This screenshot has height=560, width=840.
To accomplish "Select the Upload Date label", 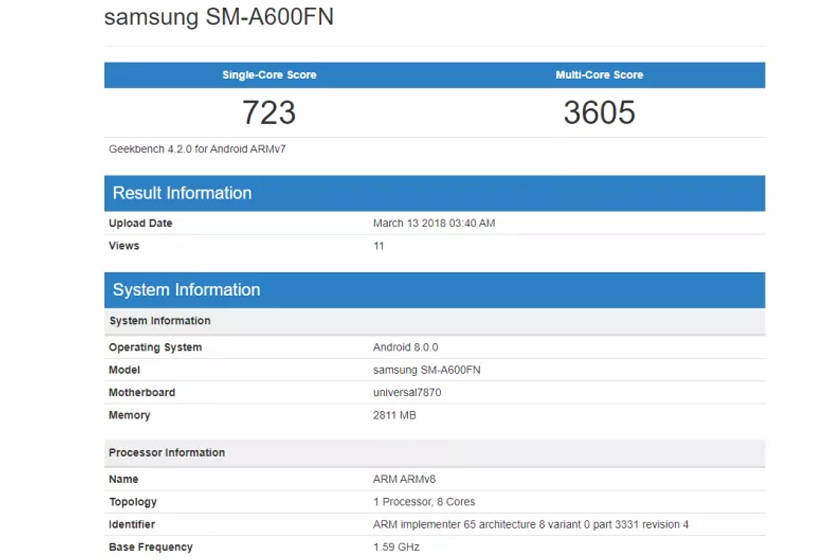I will pyautogui.click(x=140, y=223).
